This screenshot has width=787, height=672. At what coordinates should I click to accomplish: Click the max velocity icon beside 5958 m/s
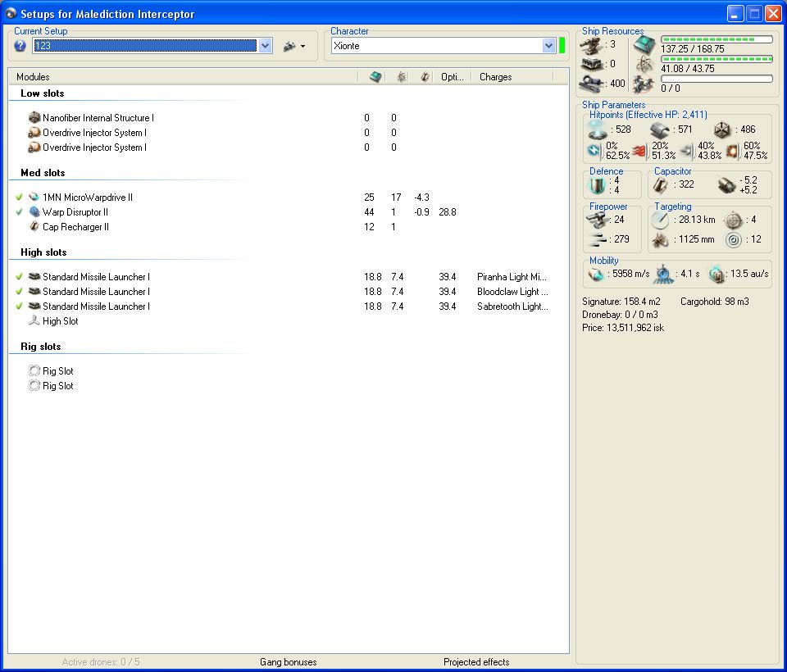[x=596, y=275]
